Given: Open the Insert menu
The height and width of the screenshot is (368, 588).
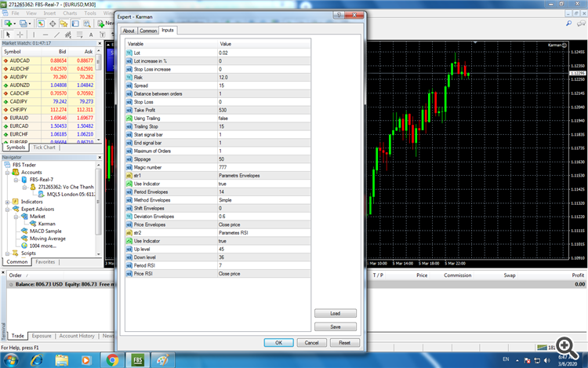Looking at the screenshot, I should click(49, 13).
